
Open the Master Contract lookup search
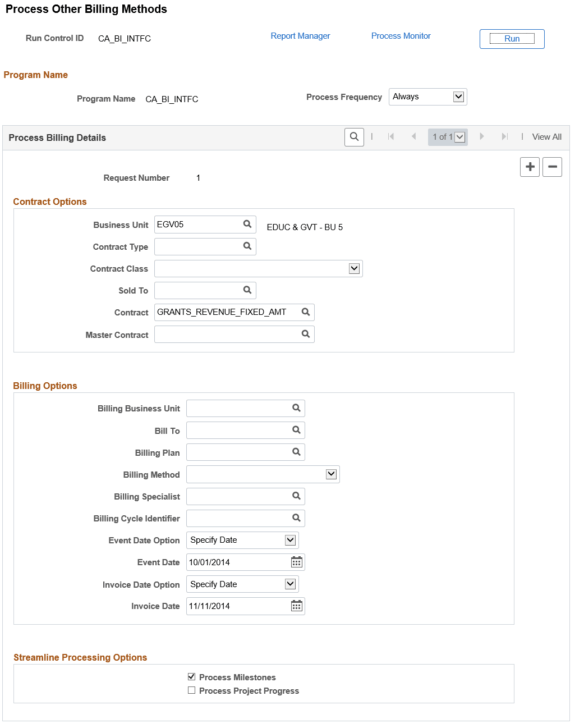(x=305, y=334)
